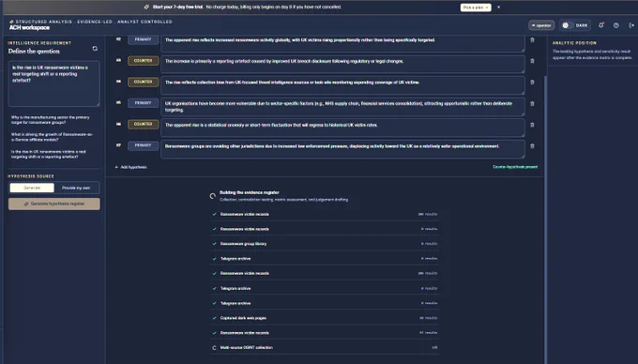Edit the H5 UK organisations vulnerability text
The height and width of the screenshot is (364, 638).
pyautogui.click(x=342, y=107)
